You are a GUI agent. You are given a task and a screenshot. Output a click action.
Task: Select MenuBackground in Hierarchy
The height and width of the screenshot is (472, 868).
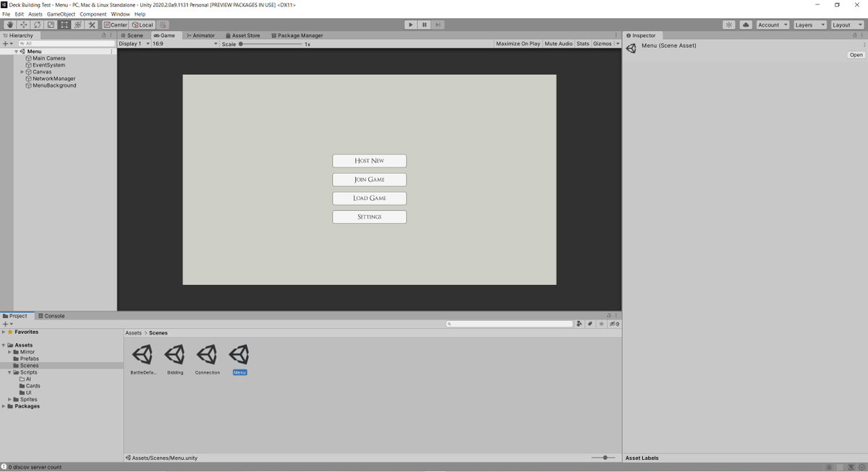tap(54, 85)
